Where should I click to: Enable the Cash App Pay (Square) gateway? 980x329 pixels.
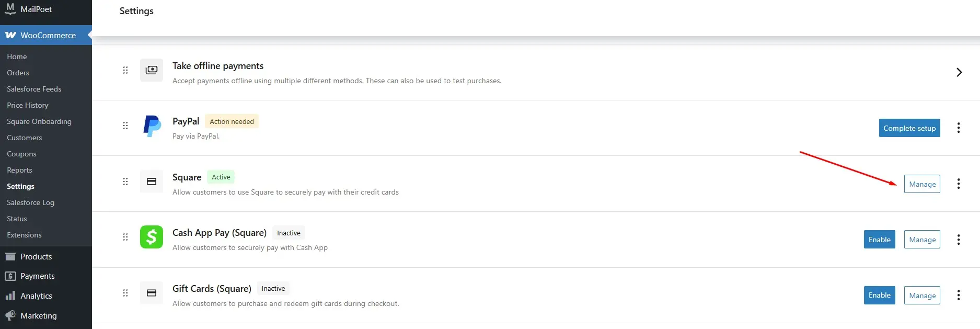(879, 240)
